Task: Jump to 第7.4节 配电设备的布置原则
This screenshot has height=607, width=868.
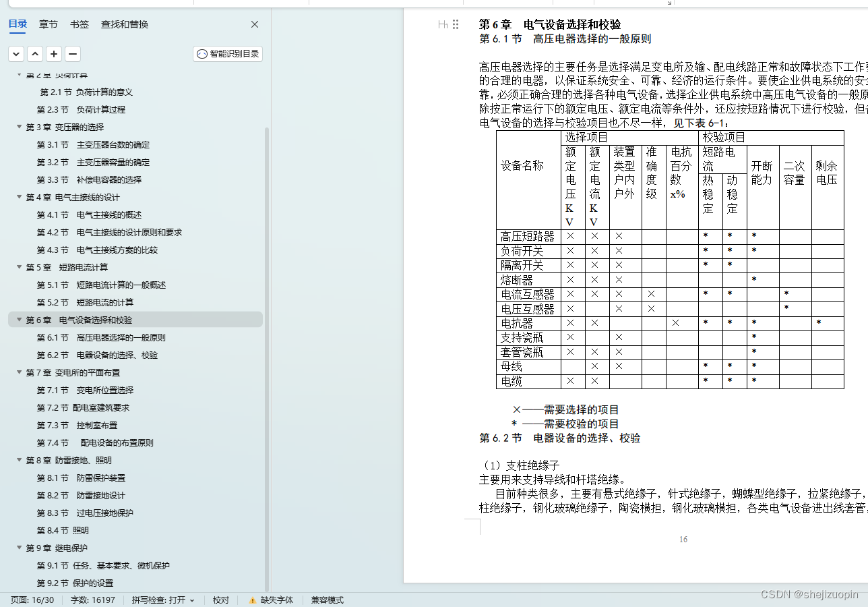Action: point(95,442)
